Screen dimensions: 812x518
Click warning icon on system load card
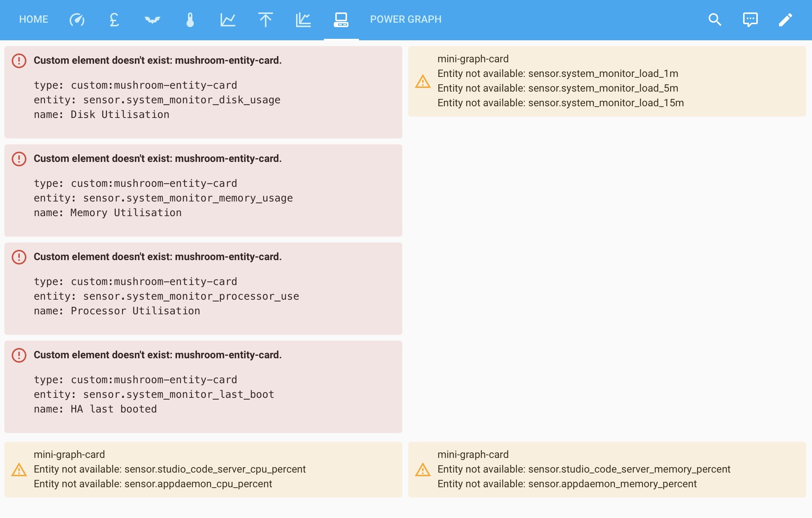point(423,81)
